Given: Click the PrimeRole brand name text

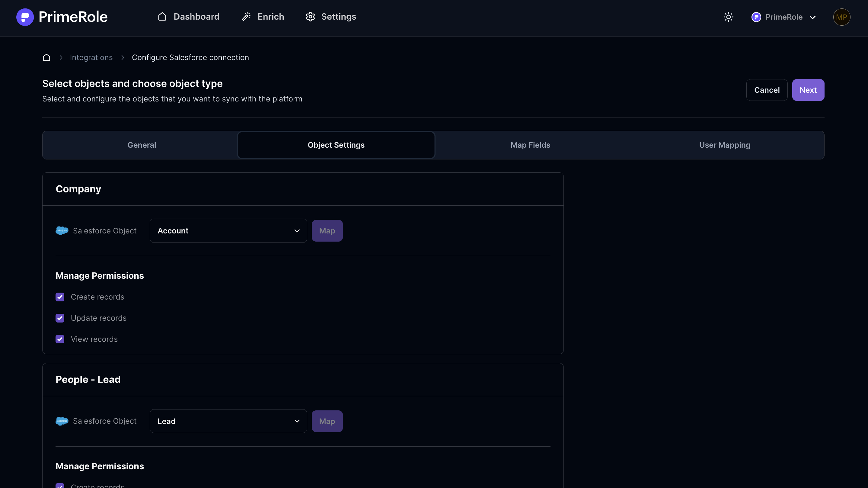Looking at the screenshot, I should (x=73, y=17).
